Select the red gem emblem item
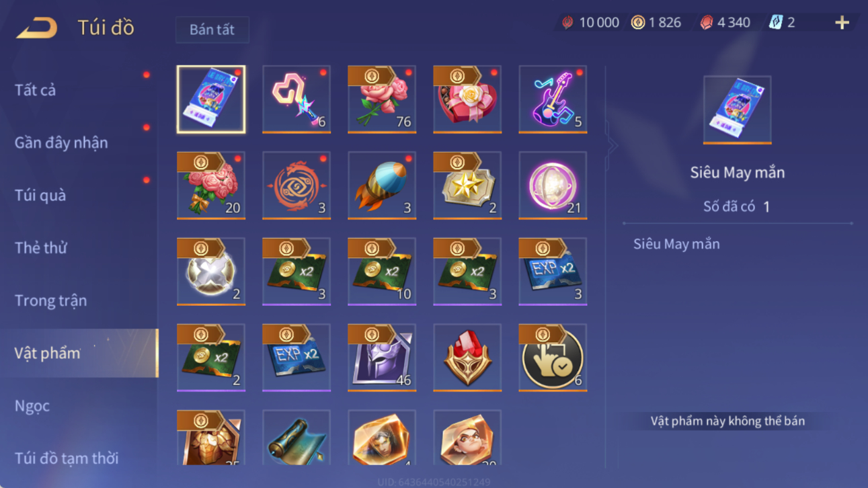 pyautogui.click(x=467, y=358)
